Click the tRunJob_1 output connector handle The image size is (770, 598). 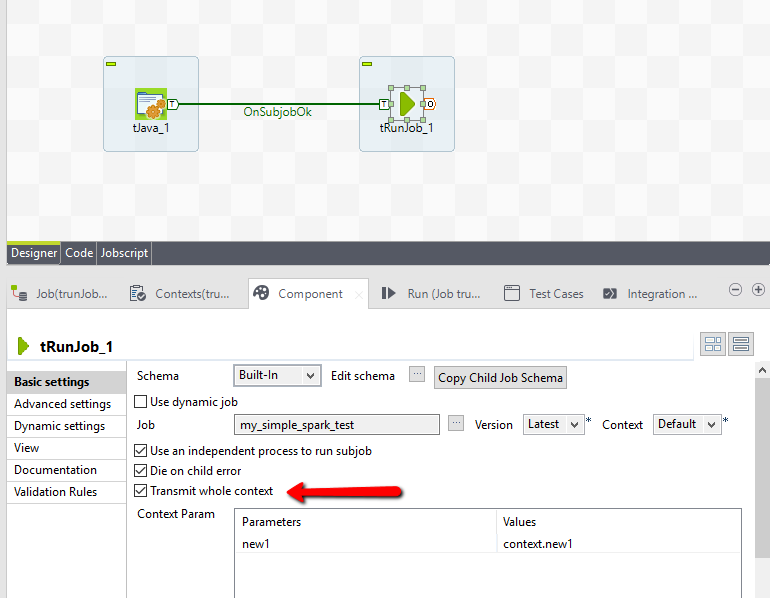430,104
